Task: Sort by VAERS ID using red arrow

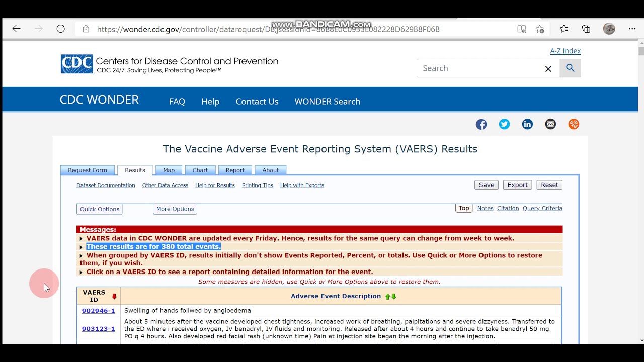Action: click(114, 296)
